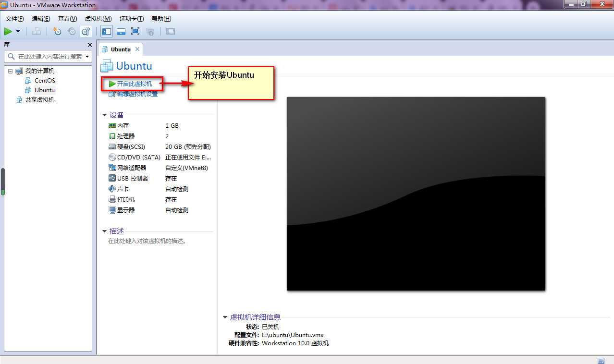Click the status bar icon at bottom right
This screenshot has height=364, width=614.
(x=601, y=360)
